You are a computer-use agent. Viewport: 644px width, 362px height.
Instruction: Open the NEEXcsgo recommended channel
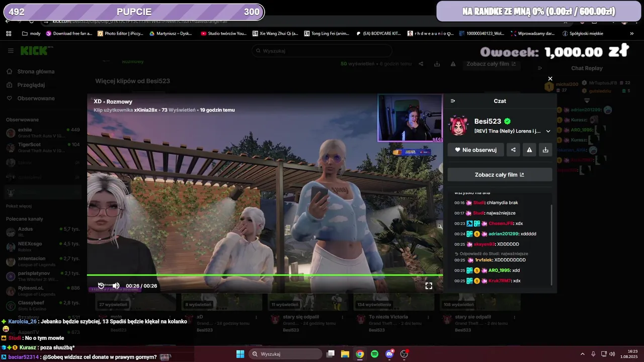(x=42, y=247)
